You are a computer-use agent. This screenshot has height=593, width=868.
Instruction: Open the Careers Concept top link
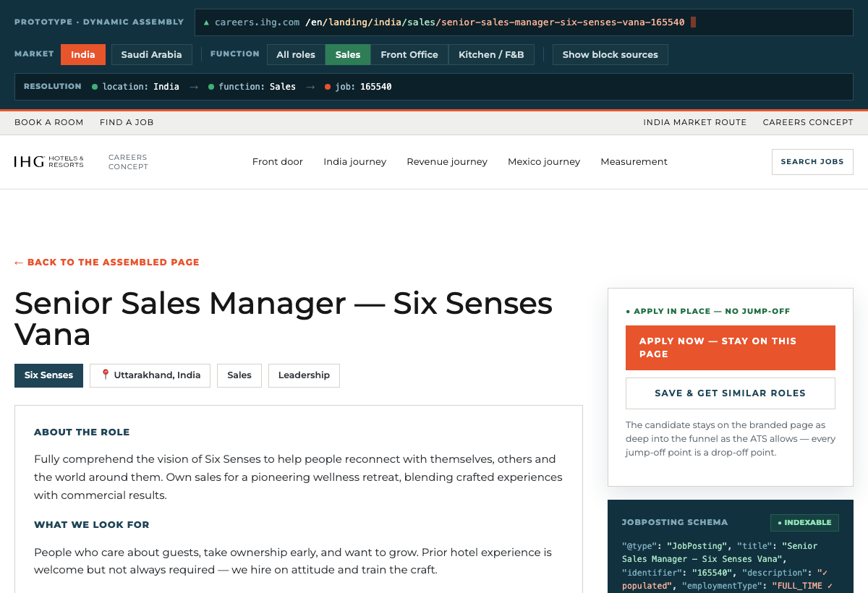pos(808,122)
